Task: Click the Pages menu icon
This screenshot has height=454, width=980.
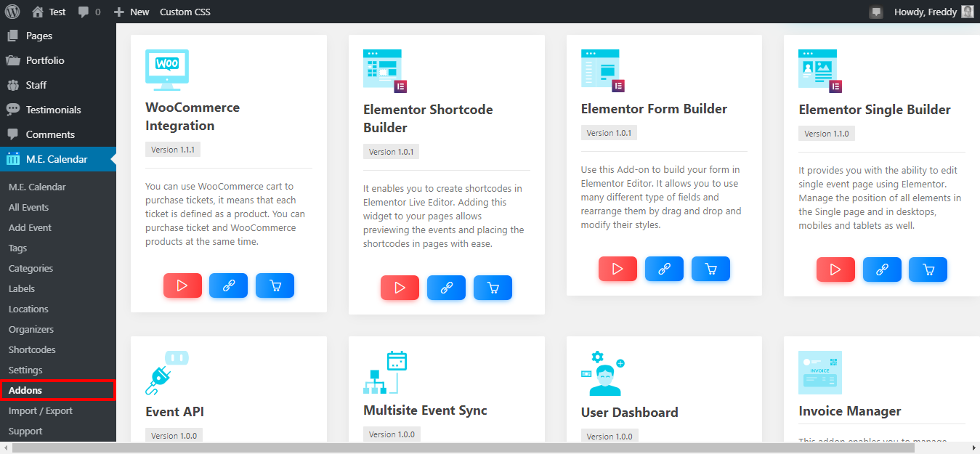Action: pyautogui.click(x=13, y=36)
